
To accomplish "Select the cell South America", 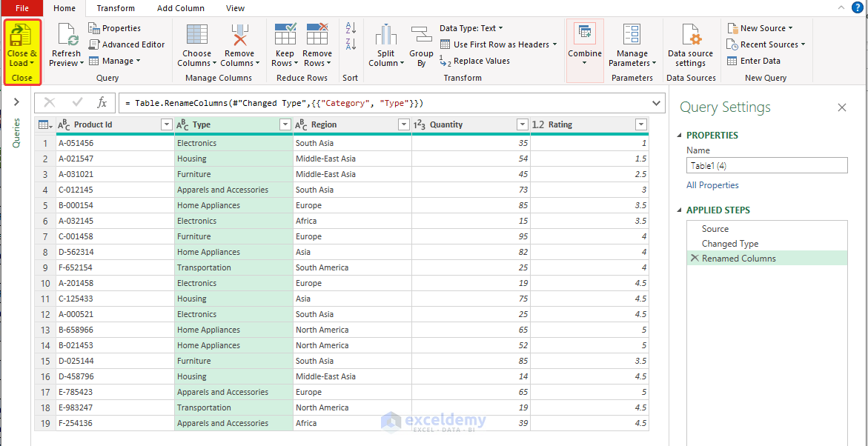I will 353,267.
